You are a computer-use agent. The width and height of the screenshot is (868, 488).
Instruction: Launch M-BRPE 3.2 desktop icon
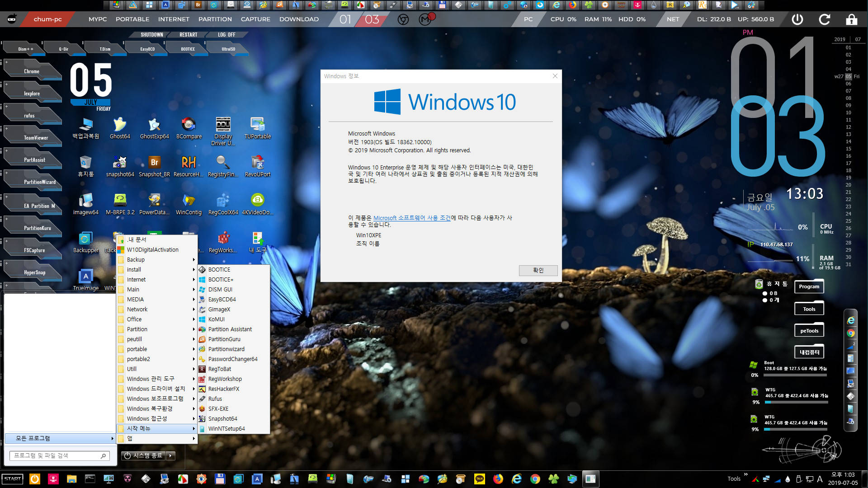pyautogui.click(x=120, y=204)
